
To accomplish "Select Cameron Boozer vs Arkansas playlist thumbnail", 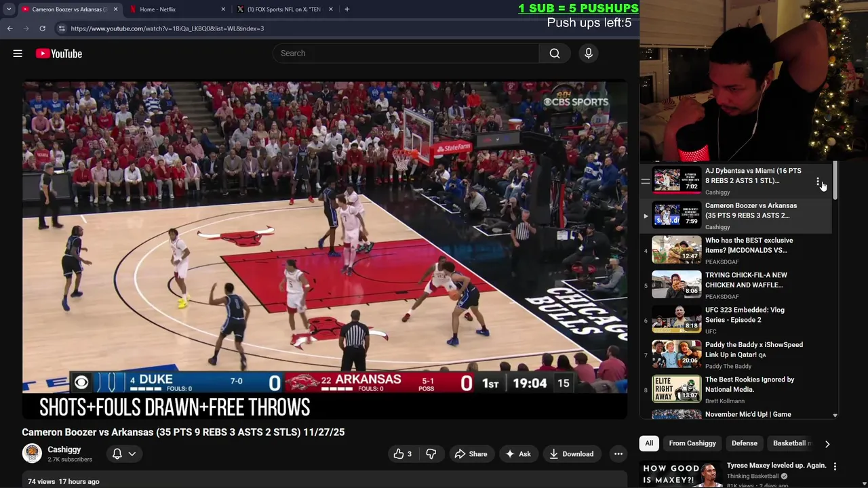I will coord(677,216).
